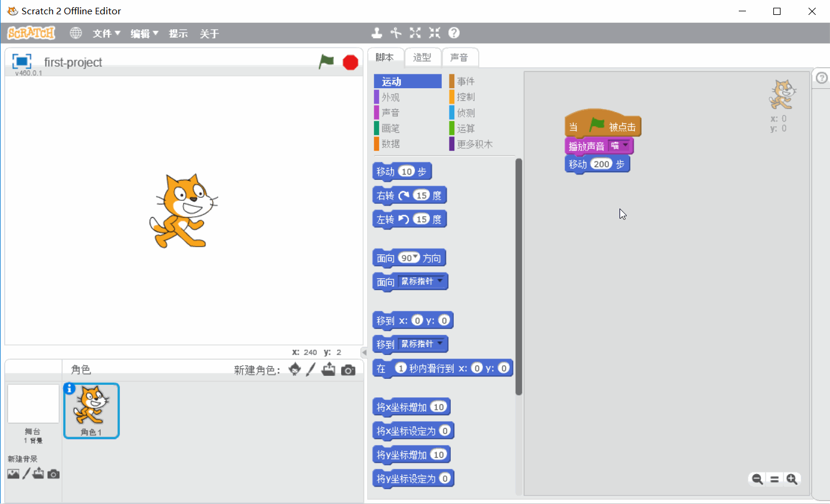Screen dimensions: 830x504
Task: Switch stage to full screen mode
Action: (x=21, y=61)
